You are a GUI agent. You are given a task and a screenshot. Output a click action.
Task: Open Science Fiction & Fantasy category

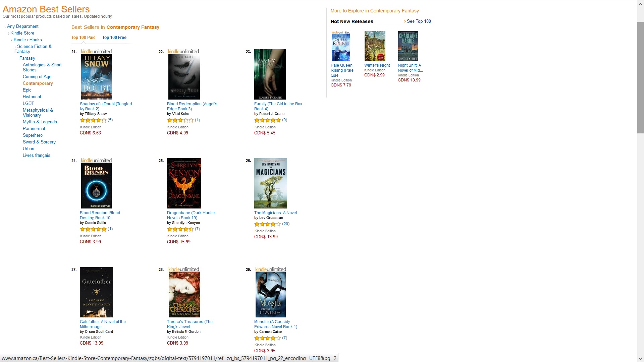[x=33, y=49]
